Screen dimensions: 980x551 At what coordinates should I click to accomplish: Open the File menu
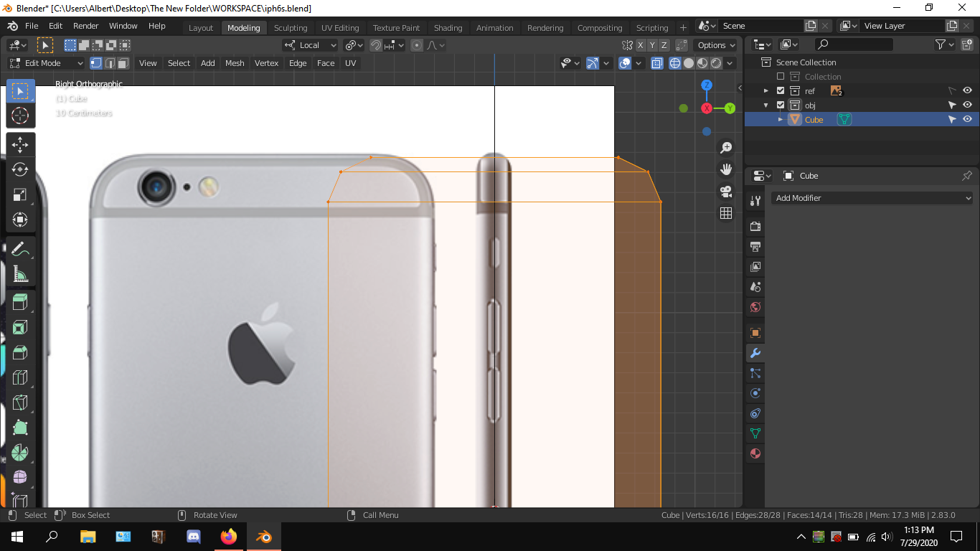32,26
